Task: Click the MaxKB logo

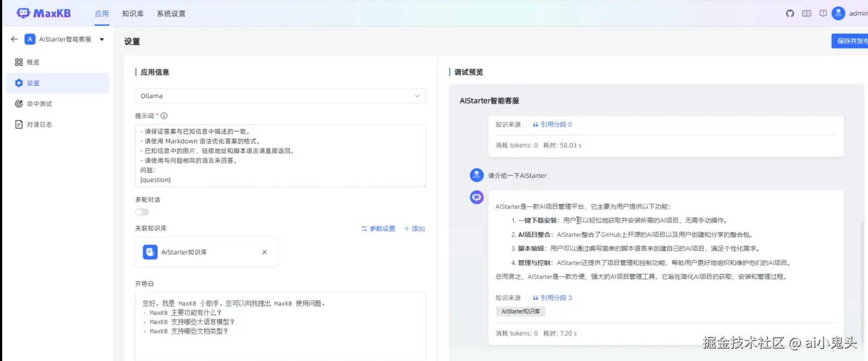Action: point(43,13)
